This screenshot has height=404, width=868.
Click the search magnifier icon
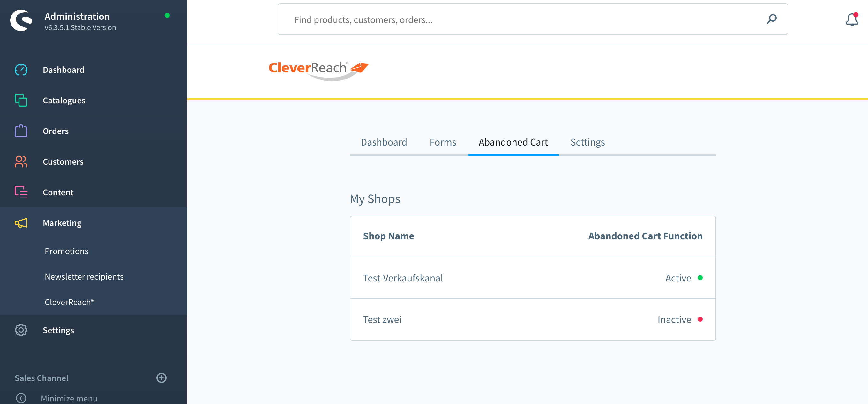(772, 19)
